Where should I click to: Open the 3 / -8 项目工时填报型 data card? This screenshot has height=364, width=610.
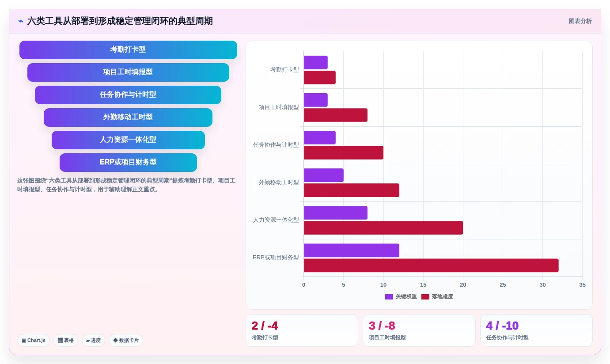pos(419,330)
